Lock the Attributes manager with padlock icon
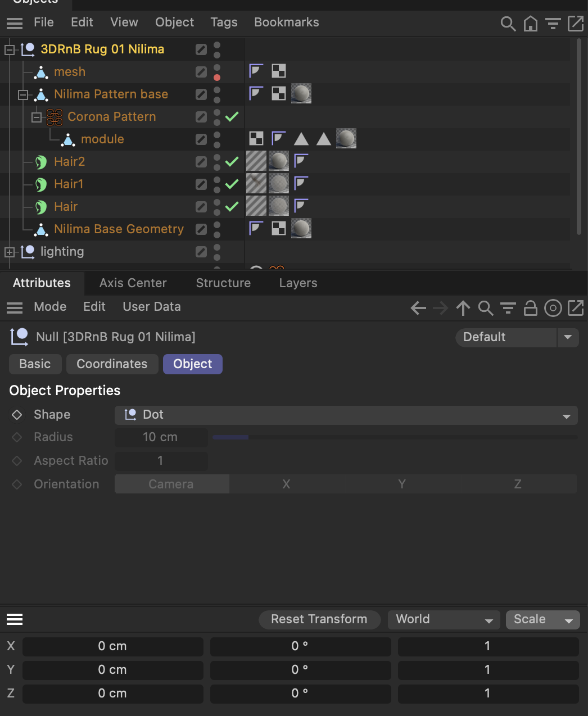This screenshot has height=716, width=588. coord(530,308)
